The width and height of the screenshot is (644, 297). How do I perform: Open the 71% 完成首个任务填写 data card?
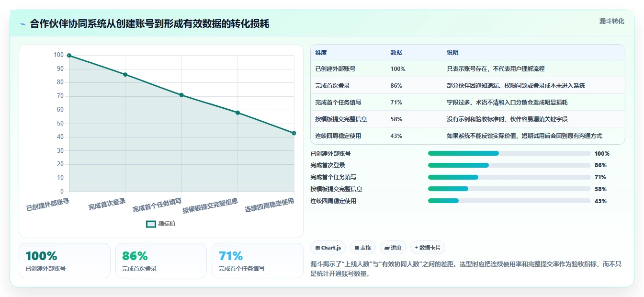[x=258, y=261]
